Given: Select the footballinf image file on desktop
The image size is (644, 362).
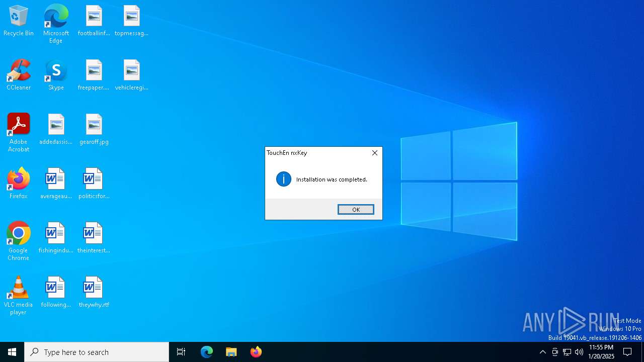Looking at the screenshot, I should point(94,21).
